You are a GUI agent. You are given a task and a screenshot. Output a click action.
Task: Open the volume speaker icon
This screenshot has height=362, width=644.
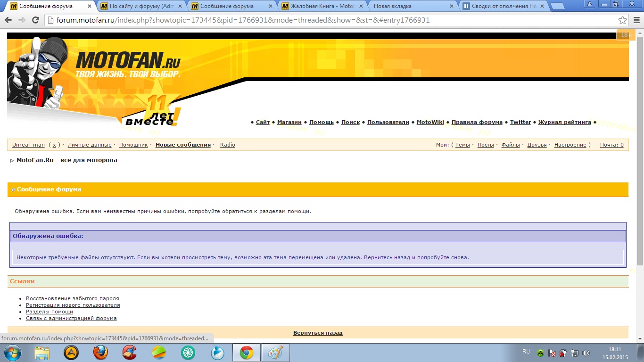[x=586, y=353]
